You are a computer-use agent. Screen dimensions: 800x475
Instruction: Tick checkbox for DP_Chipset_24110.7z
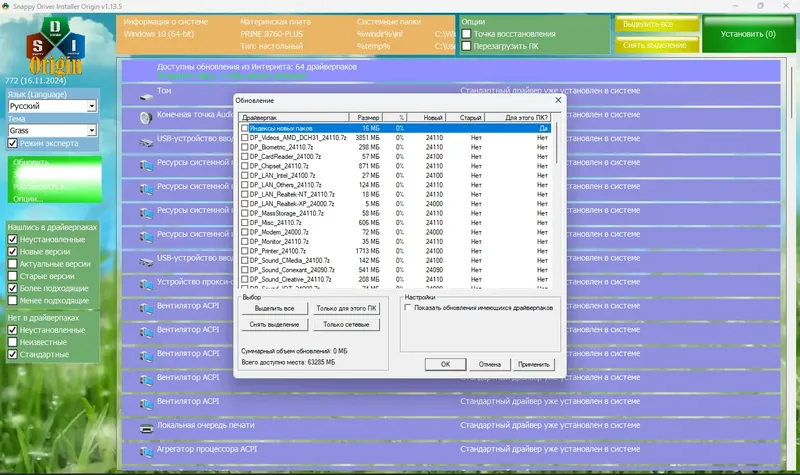coord(245,166)
